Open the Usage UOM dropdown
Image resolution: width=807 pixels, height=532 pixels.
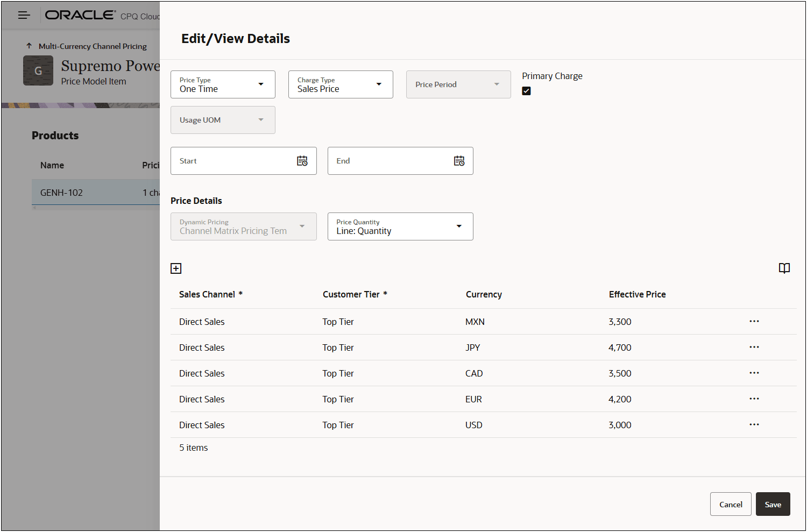(223, 120)
